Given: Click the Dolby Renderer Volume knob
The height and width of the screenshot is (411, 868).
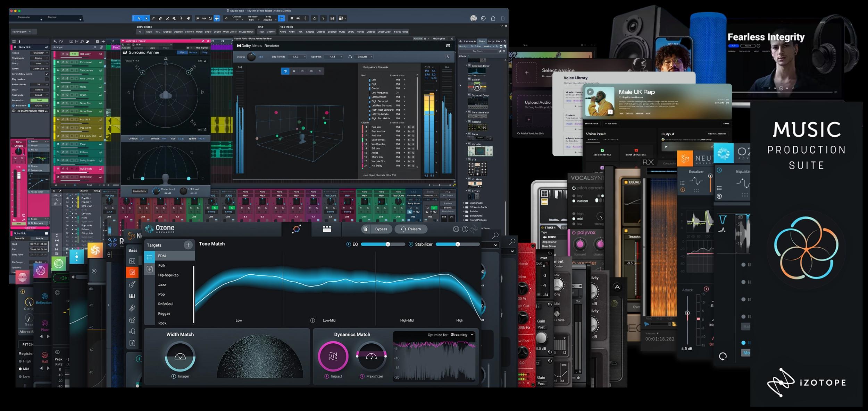Looking at the screenshot, I should [x=251, y=57].
